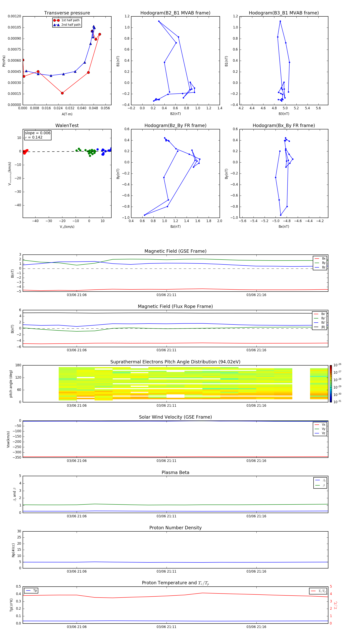Click the 'Hodogram(Bz_By FR frame)' title

[x=175, y=125]
